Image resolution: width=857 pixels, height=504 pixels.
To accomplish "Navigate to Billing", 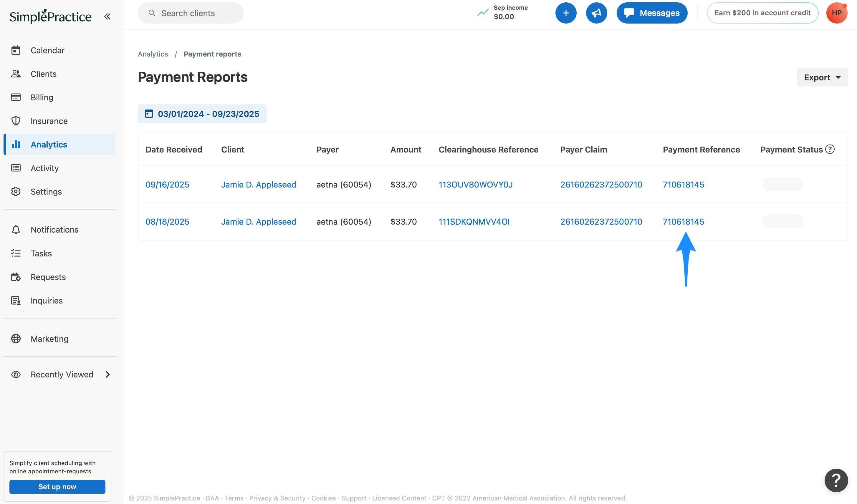I will click(x=42, y=97).
